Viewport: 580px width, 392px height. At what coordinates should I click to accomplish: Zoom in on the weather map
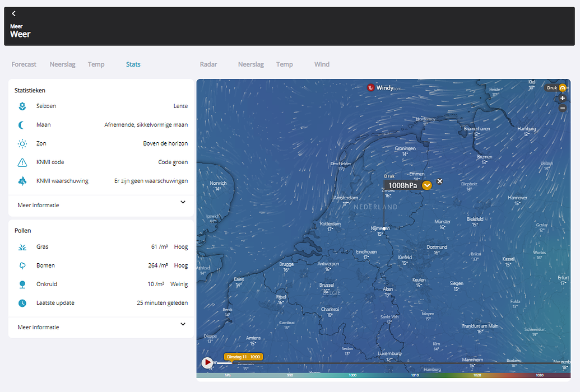563,98
